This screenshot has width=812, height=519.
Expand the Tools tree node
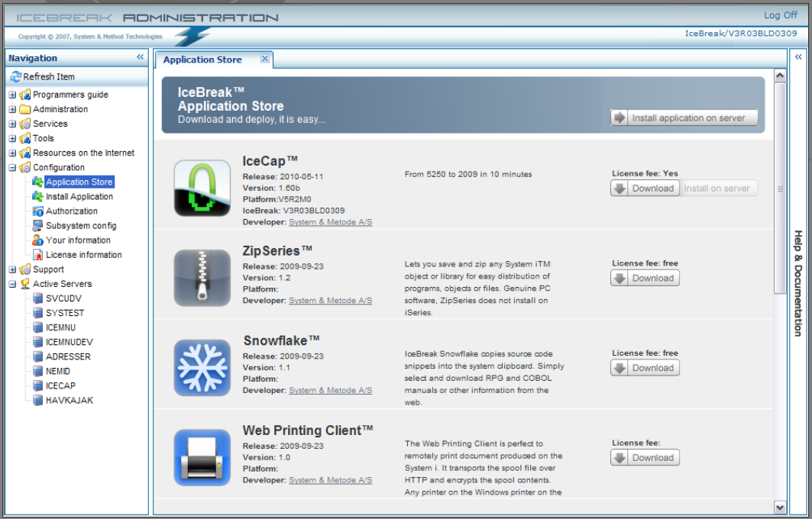(x=12, y=138)
